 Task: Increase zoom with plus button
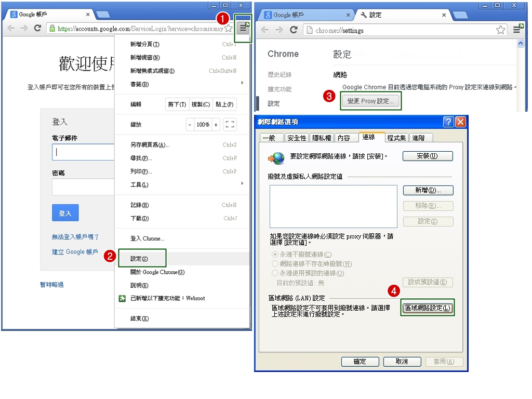click(216, 125)
